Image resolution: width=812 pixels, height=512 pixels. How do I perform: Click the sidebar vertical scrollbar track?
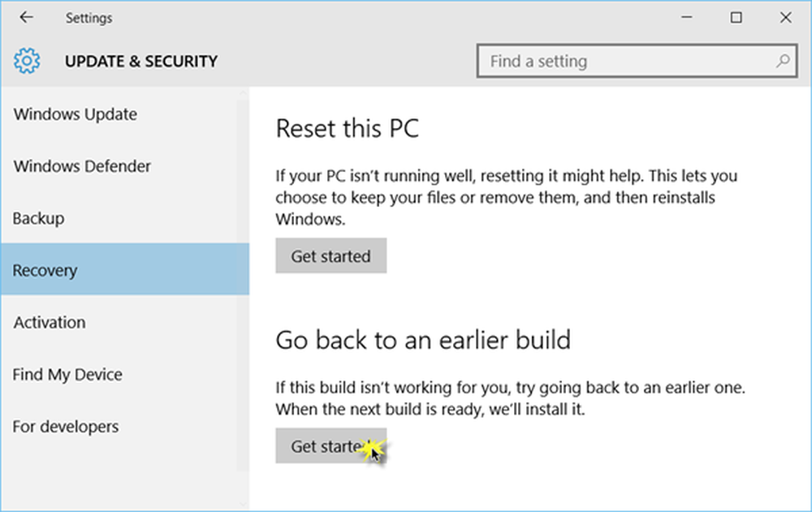(243, 285)
